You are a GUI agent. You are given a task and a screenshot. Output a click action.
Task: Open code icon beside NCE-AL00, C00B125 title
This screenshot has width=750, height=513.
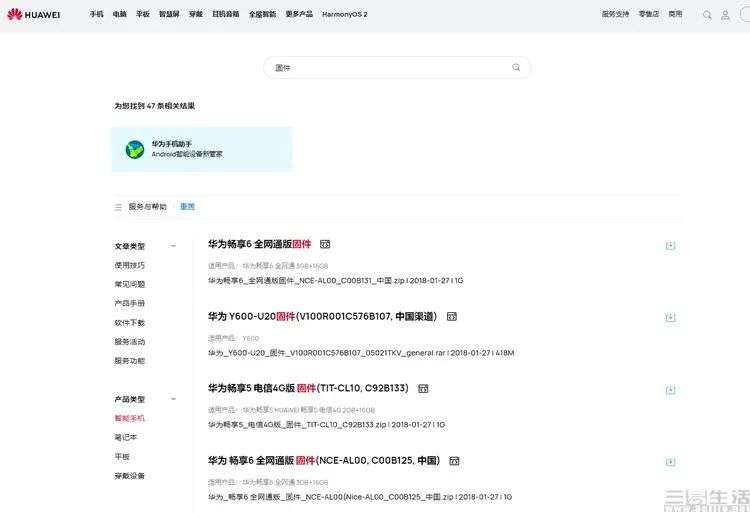(x=454, y=461)
